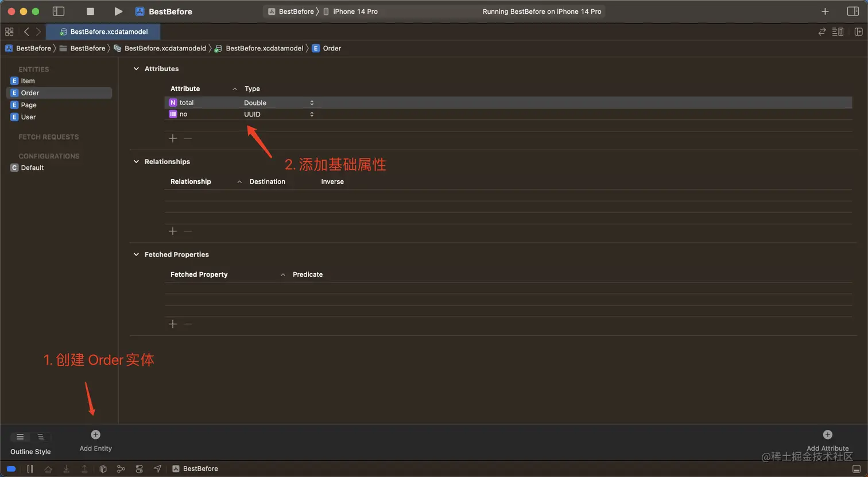Switch outline style to hierarchical view
The height and width of the screenshot is (477, 868).
click(x=41, y=437)
